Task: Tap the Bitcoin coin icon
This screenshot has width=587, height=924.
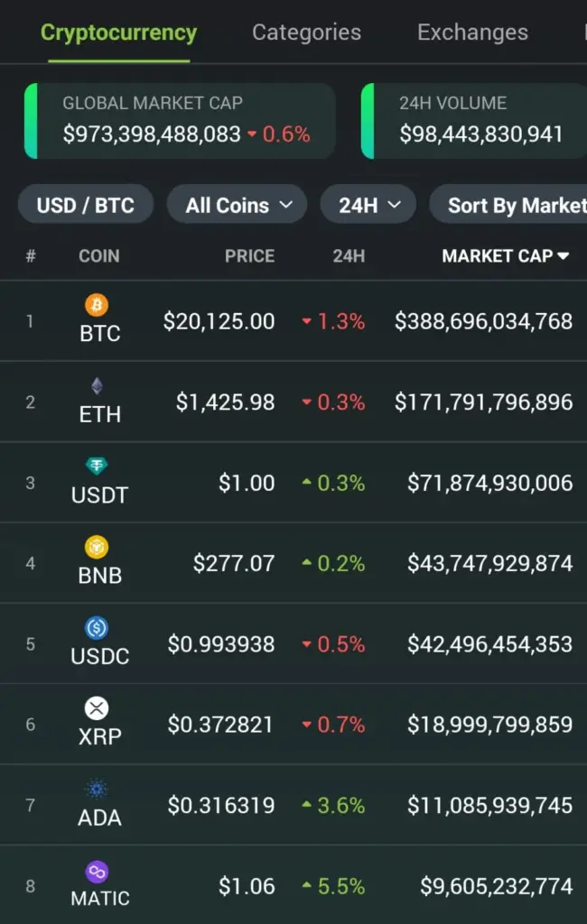Action: [x=97, y=305]
